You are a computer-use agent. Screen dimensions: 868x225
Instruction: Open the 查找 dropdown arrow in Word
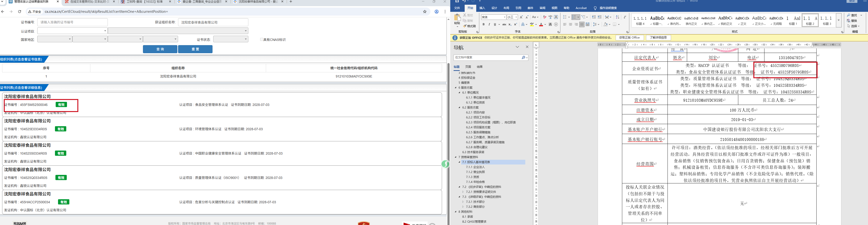pos(861,15)
